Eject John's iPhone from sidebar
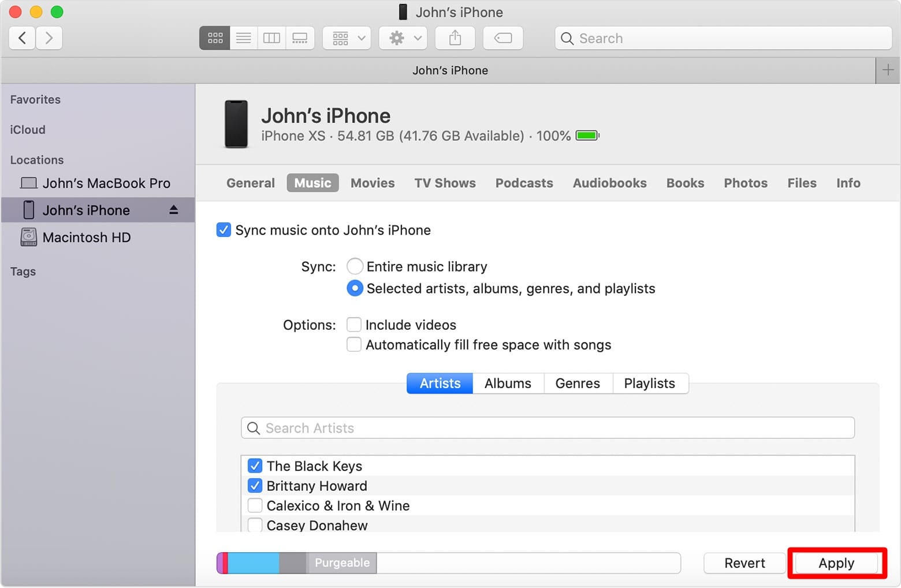 pyautogui.click(x=173, y=210)
